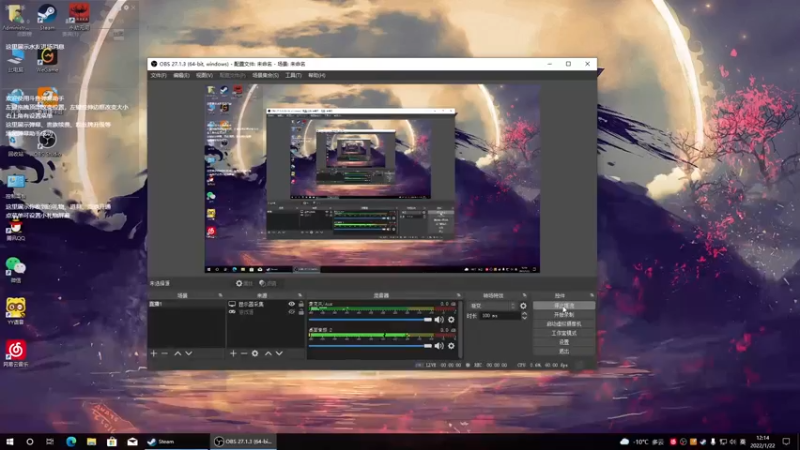This screenshot has width=800, height=450.
Task: Open File Explorer from taskbar
Action: click(91, 441)
